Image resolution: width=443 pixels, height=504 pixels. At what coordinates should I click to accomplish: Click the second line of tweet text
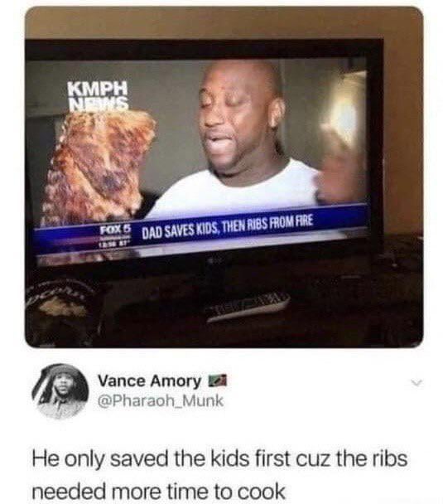tap(158, 491)
